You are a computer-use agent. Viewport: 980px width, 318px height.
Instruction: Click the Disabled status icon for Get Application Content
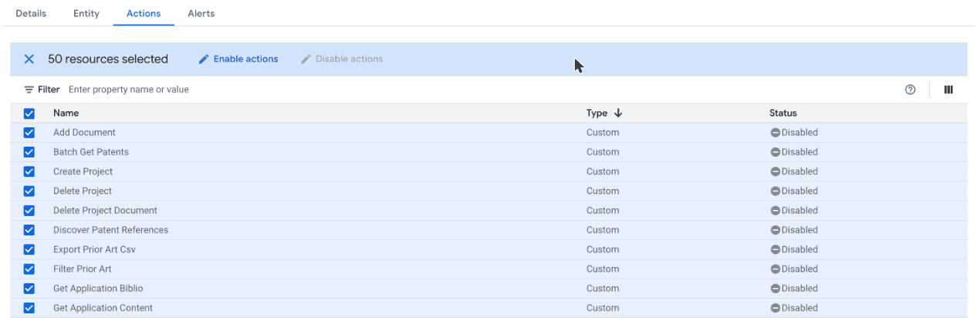coord(776,308)
